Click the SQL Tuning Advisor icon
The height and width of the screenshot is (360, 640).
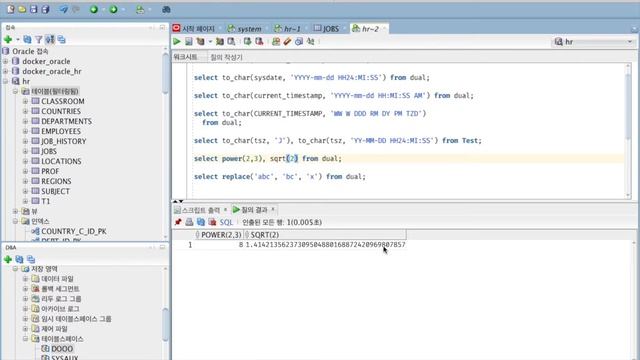[231, 41]
